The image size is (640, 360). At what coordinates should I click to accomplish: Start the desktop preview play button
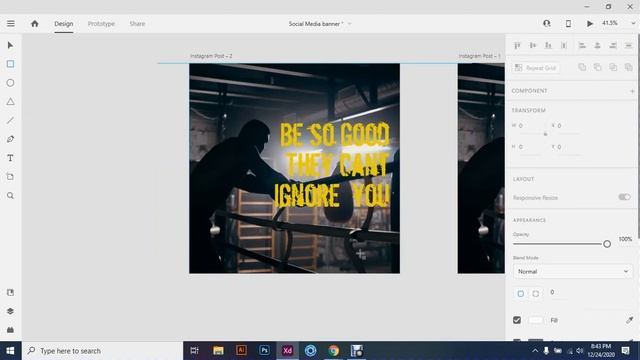(590, 24)
